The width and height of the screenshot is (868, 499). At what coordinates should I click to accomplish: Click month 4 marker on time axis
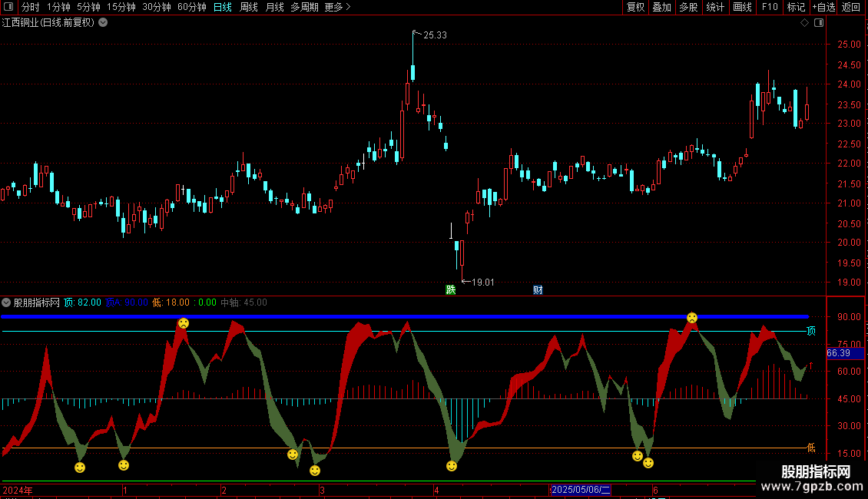[436, 490]
